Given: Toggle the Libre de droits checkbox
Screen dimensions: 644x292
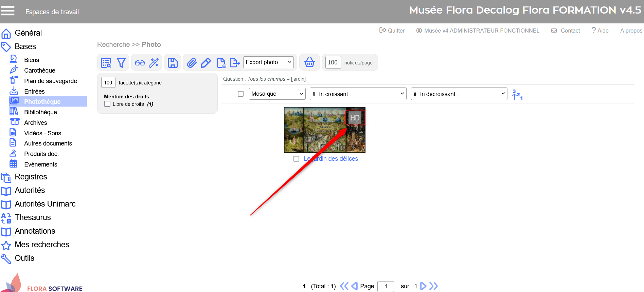Looking at the screenshot, I should [x=107, y=104].
